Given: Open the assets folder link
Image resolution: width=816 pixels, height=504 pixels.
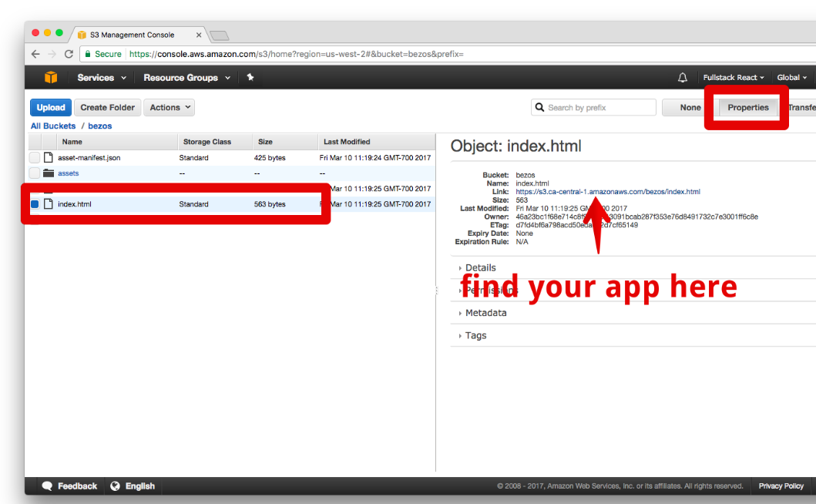Looking at the screenshot, I should (68, 173).
